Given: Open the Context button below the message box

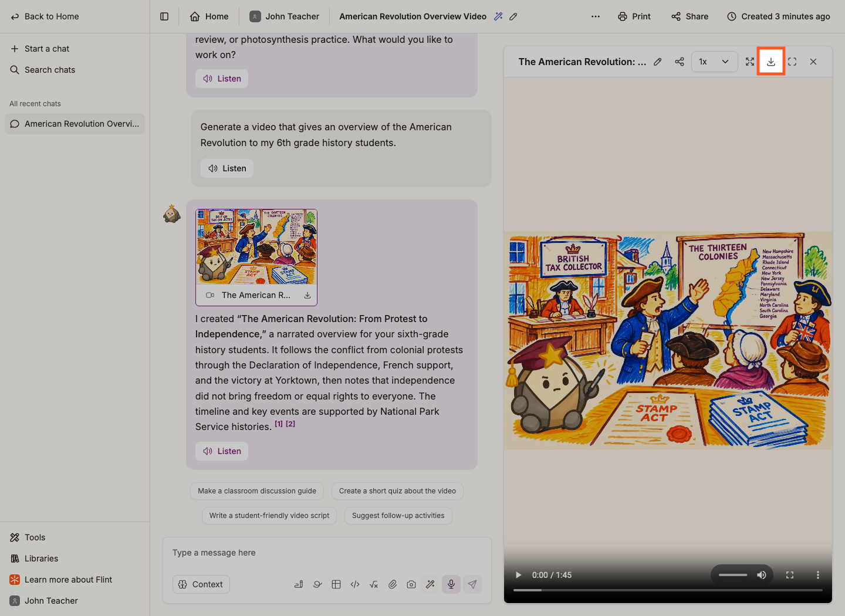Looking at the screenshot, I should (x=201, y=584).
